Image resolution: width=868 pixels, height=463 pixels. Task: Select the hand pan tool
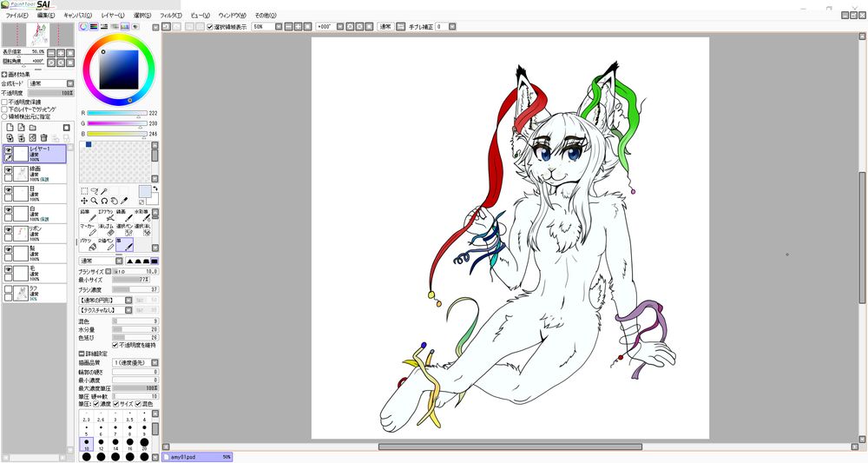click(114, 201)
